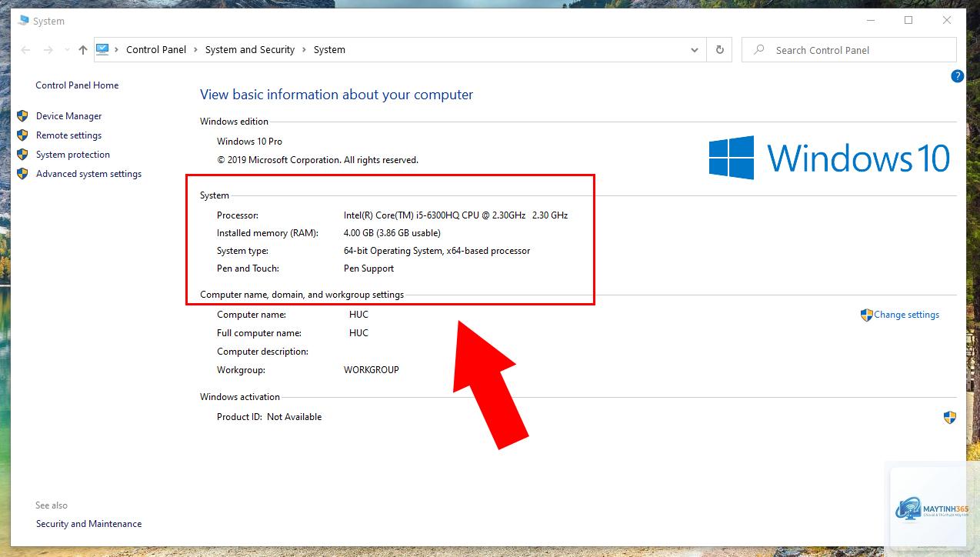Click the Forward navigation arrow
980x557 pixels.
coord(48,50)
